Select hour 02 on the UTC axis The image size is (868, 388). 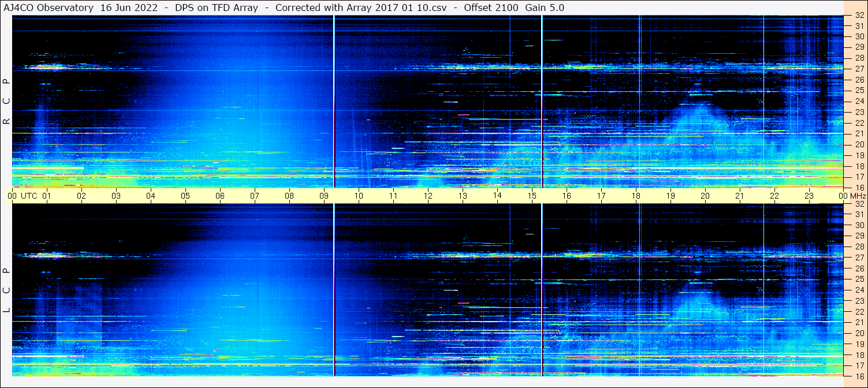(x=81, y=196)
